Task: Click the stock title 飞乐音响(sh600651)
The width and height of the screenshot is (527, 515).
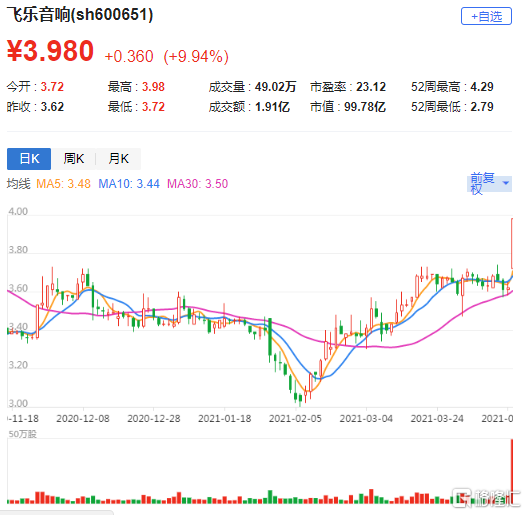Action: pos(80,15)
